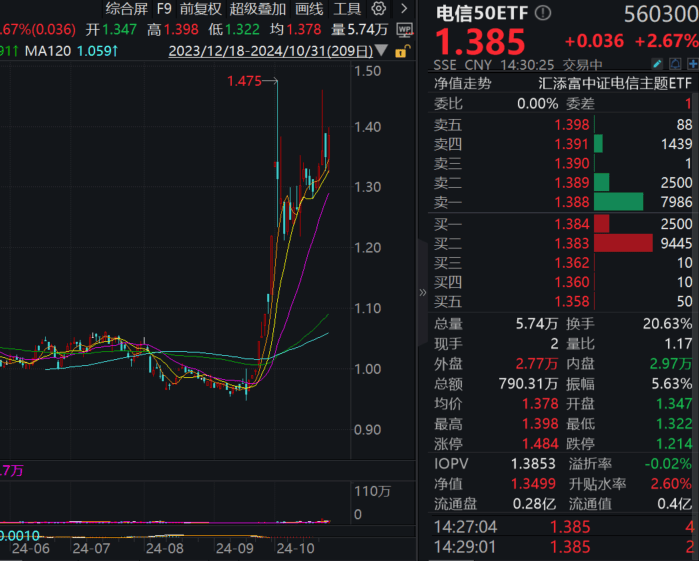
Task: Click sell-two price 1.389
Action: tap(572, 183)
